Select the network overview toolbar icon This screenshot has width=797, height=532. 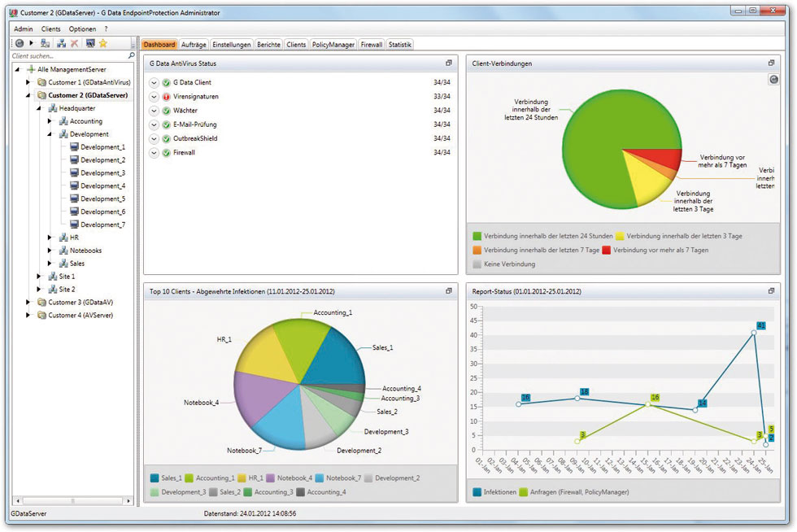coord(60,42)
